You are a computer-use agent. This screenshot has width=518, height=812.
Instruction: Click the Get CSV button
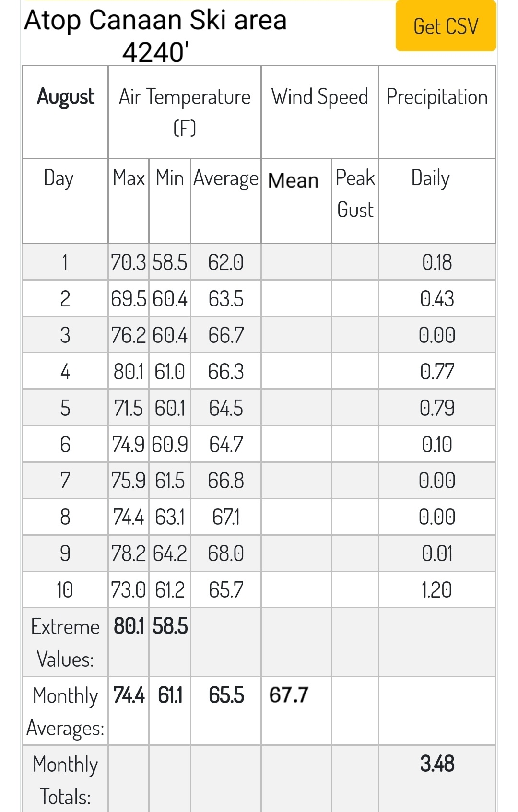pyautogui.click(x=446, y=26)
